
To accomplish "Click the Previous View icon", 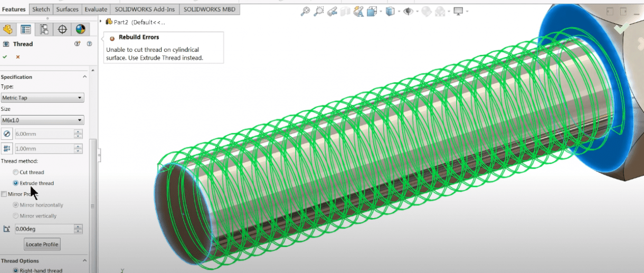I will (x=332, y=11).
